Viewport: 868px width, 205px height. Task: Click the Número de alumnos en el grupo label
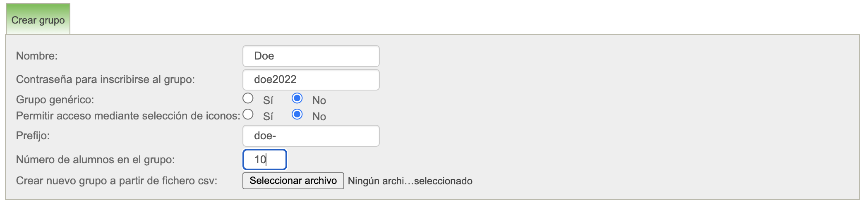(95, 160)
